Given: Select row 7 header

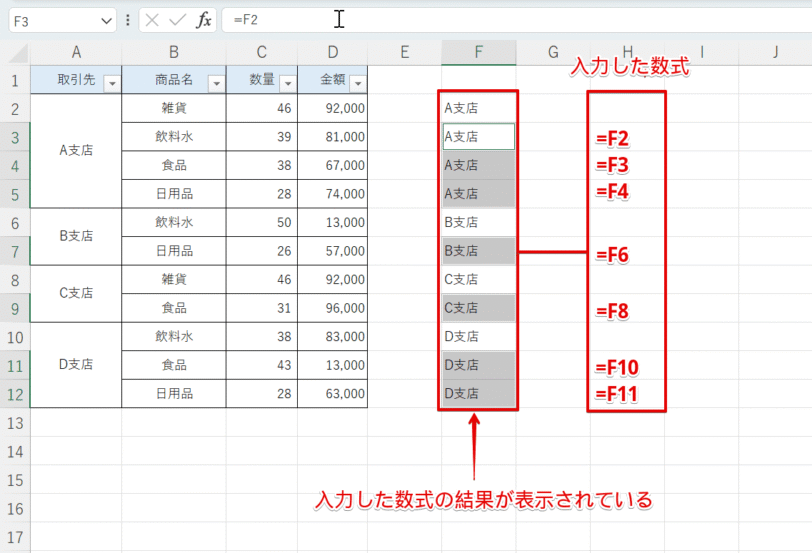Looking at the screenshot, I should tap(15, 252).
